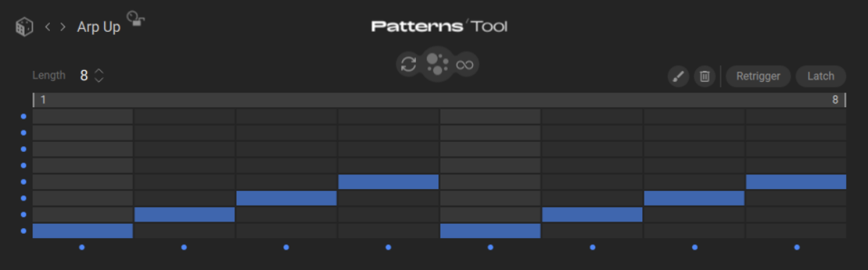The image size is (868, 270).
Task: Click the blue note in step 3
Action: 286,198
